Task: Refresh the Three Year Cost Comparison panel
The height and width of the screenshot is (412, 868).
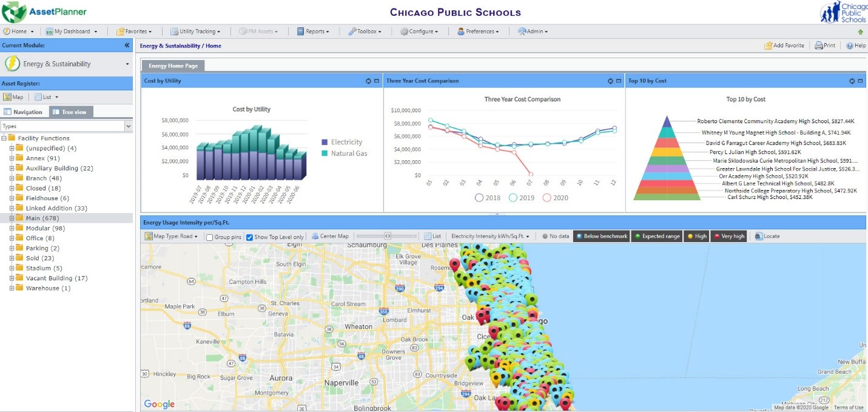Action: click(610, 81)
